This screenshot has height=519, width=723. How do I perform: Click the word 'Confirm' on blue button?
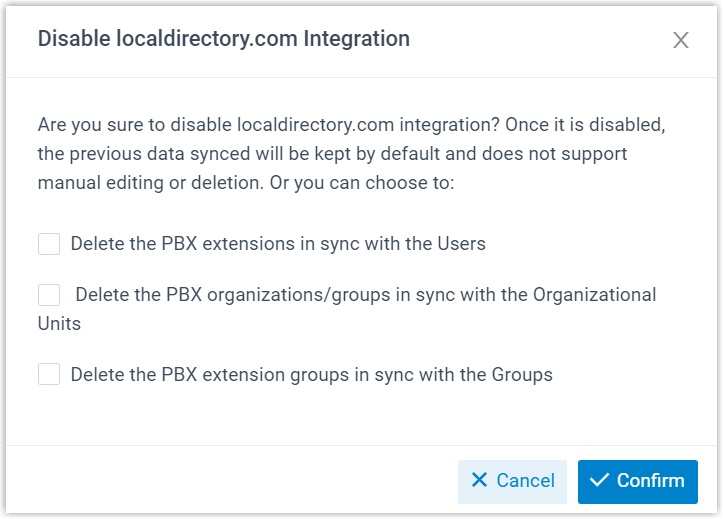[650, 481]
